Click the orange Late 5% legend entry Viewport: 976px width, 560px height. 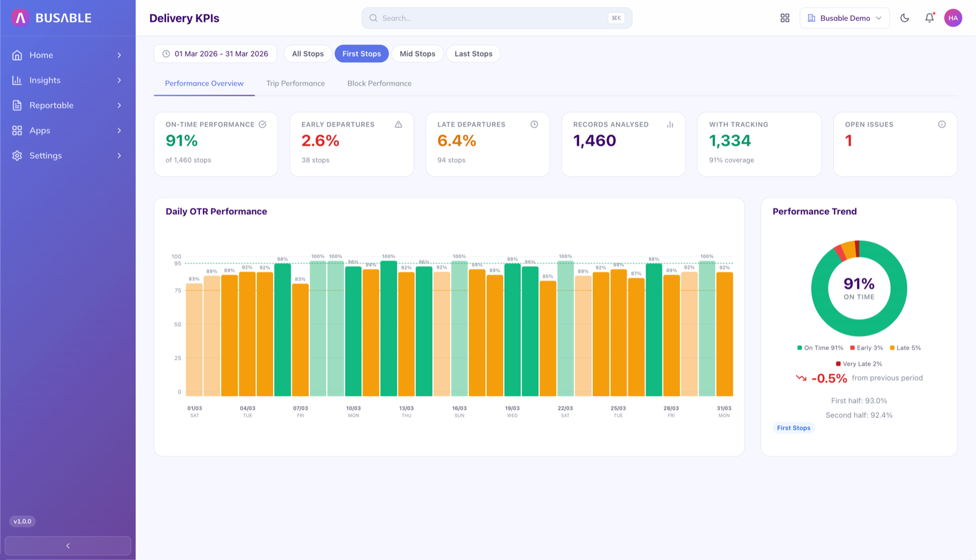click(x=905, y=348)
